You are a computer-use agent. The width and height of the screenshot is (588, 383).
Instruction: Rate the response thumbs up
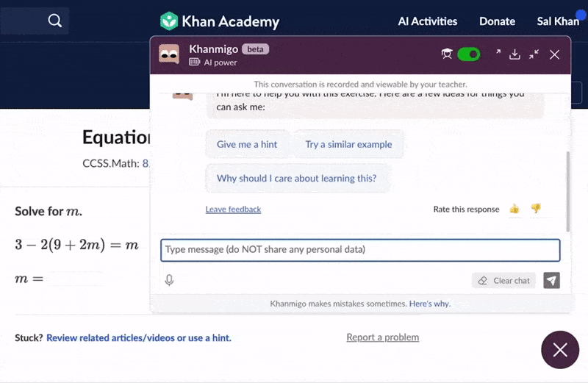tap(514, 209)
